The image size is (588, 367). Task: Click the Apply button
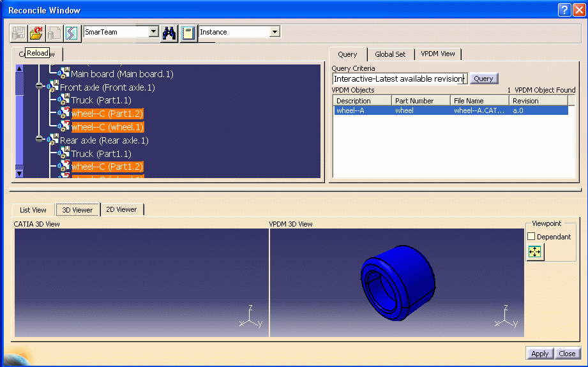[x=539, y=354]
